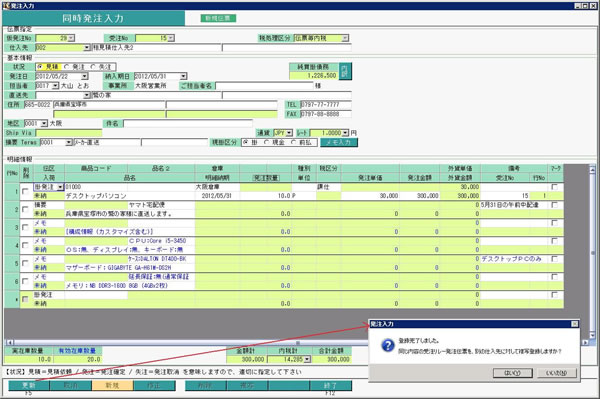The image size is (600, 399).
Task: Click the detail grid scroll down arrow
Action: (x=593, y=335)
